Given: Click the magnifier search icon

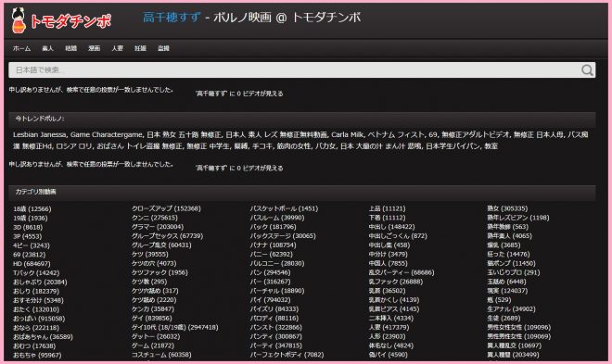Looking at the screenshot, I should pos(587,70).
